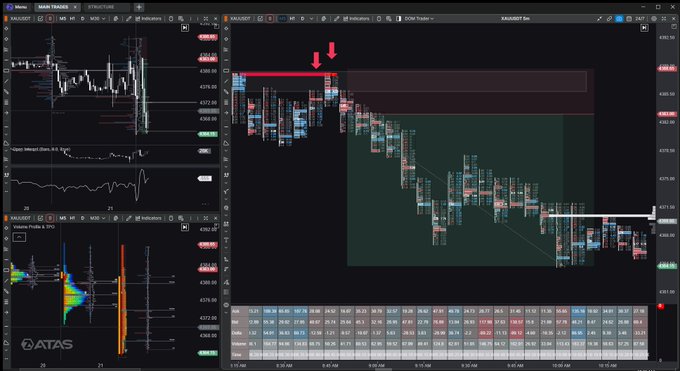Toggle the red-circled button in bottom-left chart toolbar
The width and height of the screenshot is (680, 371).
pos(50,218)
